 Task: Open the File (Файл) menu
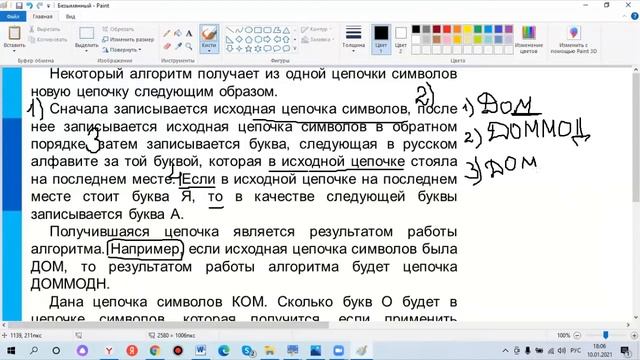click(13, 16)
